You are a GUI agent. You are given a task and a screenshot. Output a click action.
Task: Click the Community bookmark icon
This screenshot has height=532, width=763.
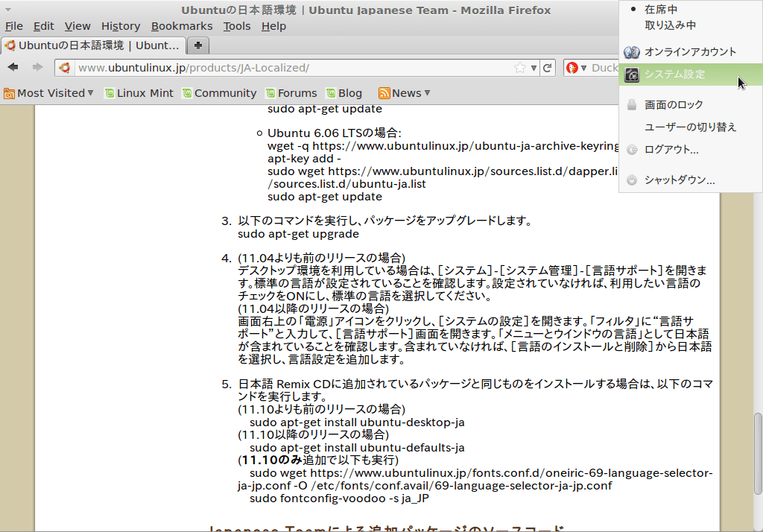(187, 93)
